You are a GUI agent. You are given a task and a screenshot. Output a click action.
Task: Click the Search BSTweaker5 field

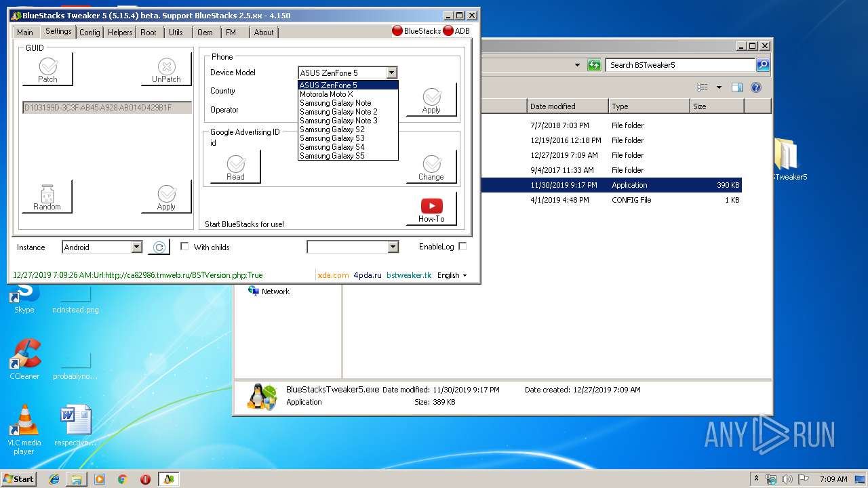[680, 65]
